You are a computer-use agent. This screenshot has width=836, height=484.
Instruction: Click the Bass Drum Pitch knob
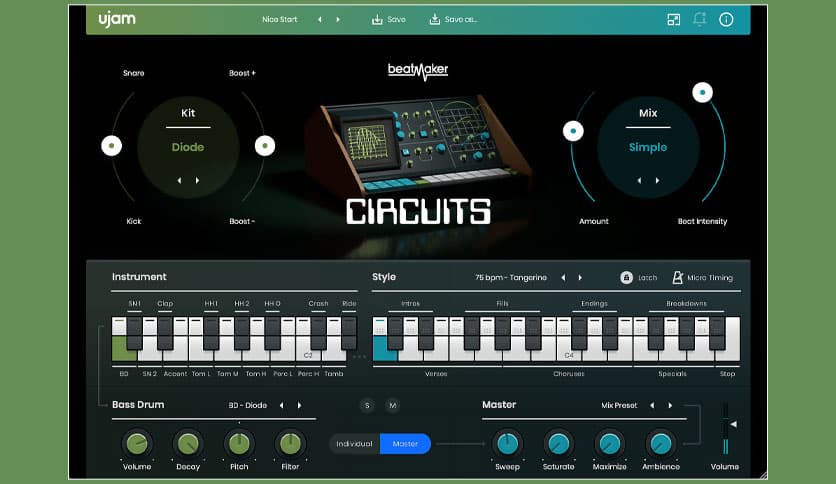239,443
